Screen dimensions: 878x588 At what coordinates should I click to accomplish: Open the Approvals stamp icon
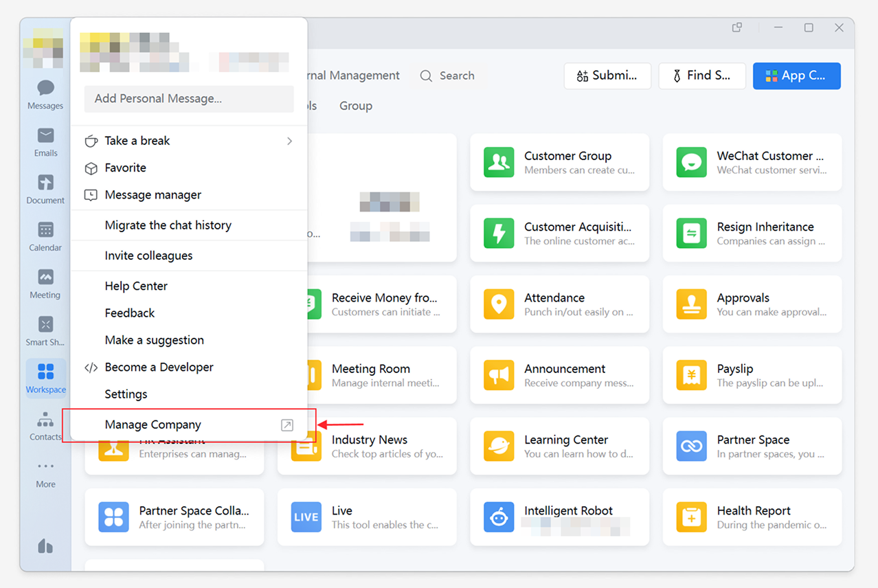(x=691, y=304)
